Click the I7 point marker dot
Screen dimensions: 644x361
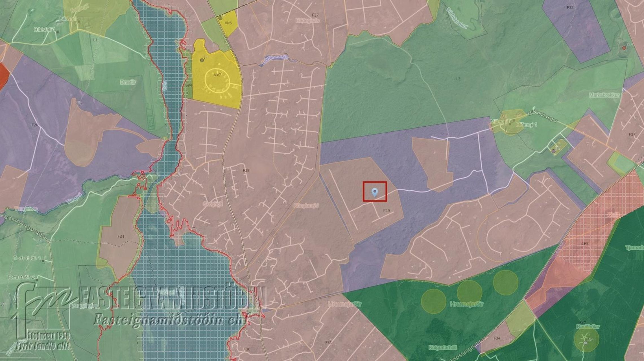point(202,60)
